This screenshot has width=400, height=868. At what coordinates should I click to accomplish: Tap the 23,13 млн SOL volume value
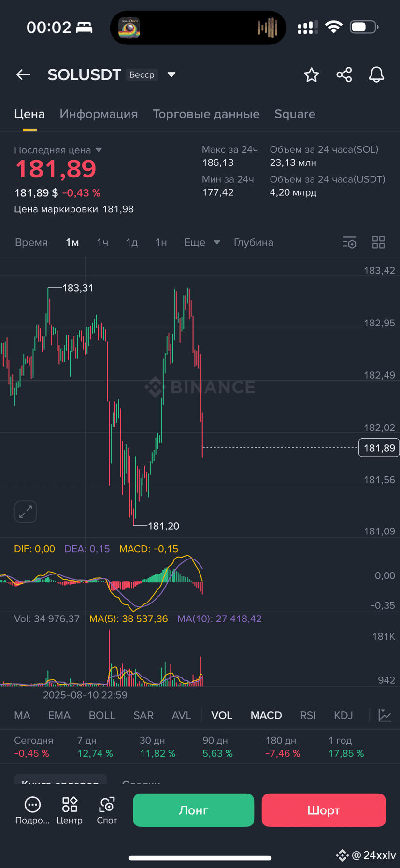coord(293,163)
